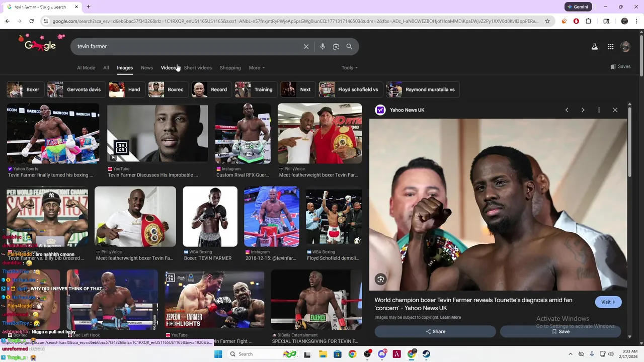Open the Chrome three-dot menu
The image size is (644, 362).
pos(636,21)
